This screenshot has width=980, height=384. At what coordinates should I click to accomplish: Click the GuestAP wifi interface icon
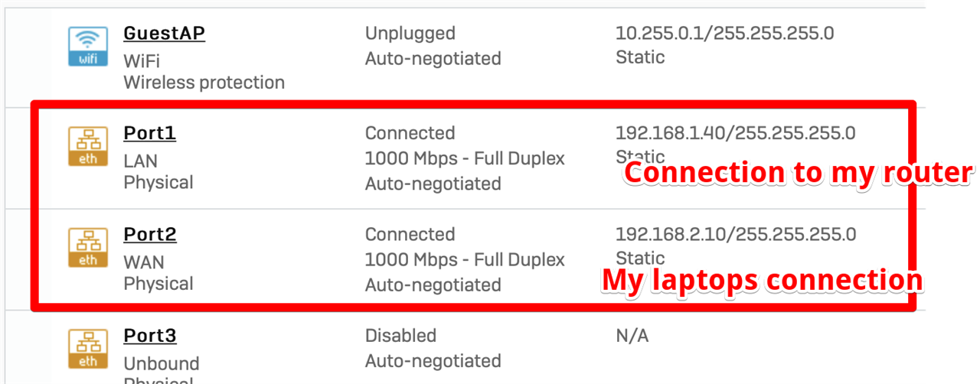pyautogui.click(x=88, y=47)
